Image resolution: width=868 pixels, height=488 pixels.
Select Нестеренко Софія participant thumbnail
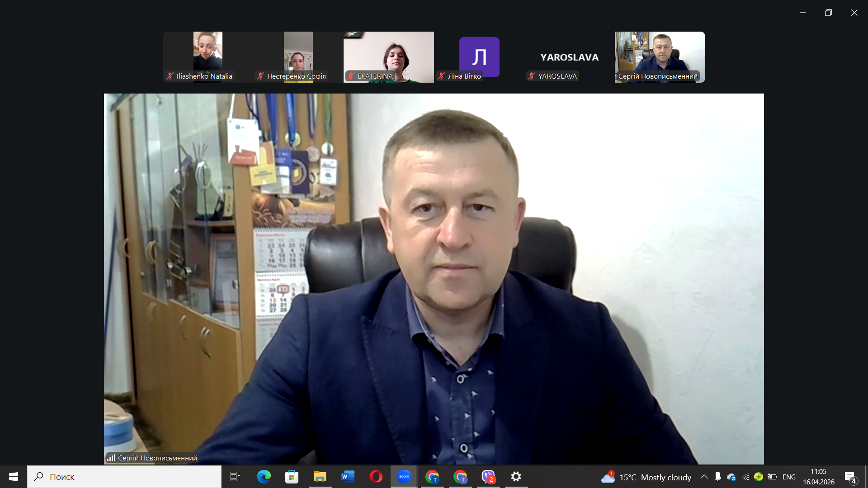point(298,52)
